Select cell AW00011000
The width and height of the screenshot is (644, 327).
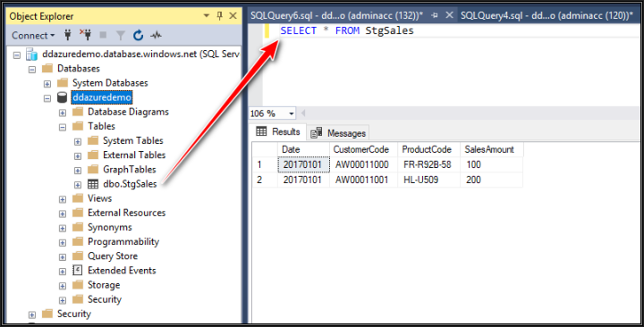[363, 165]
